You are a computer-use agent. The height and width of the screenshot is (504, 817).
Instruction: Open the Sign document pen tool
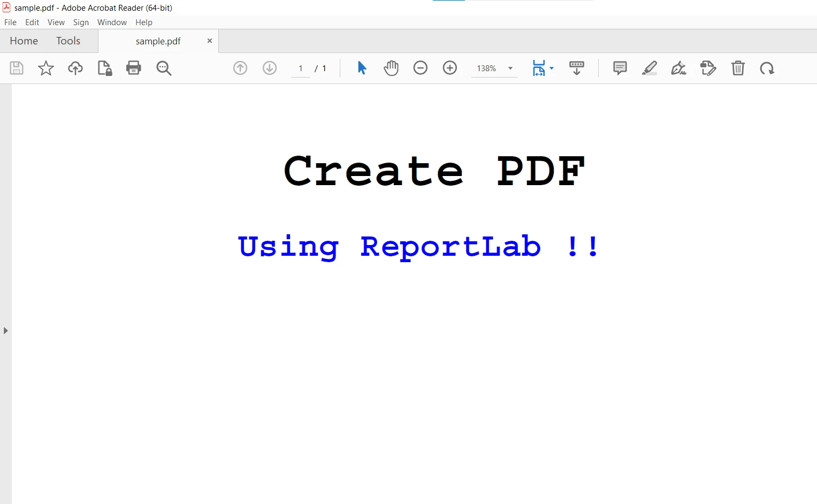[679, 68]
